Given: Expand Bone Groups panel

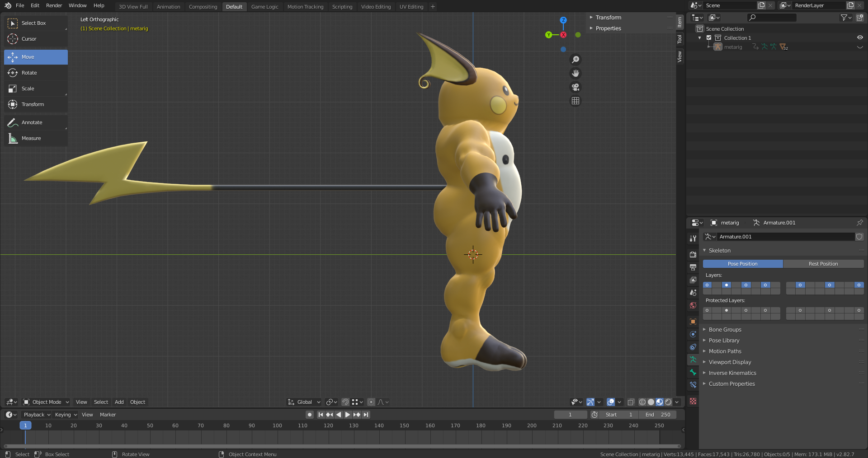Looking at the screenshot, I should point(725,330).
